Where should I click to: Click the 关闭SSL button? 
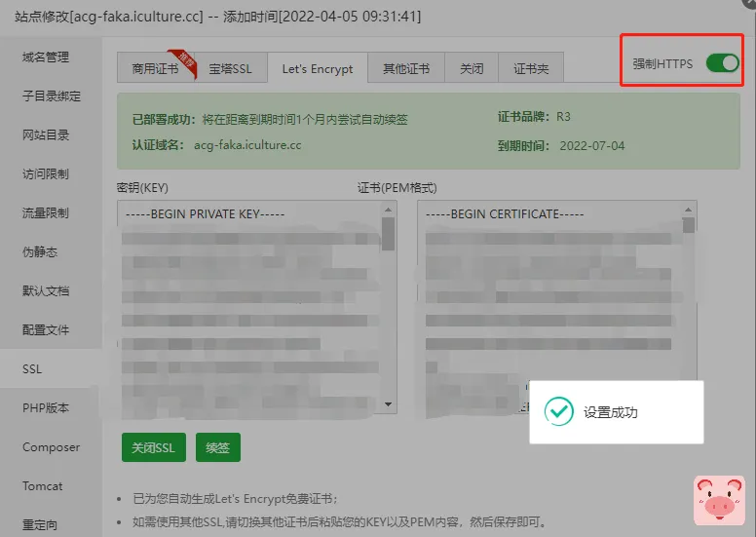point(153,447)
